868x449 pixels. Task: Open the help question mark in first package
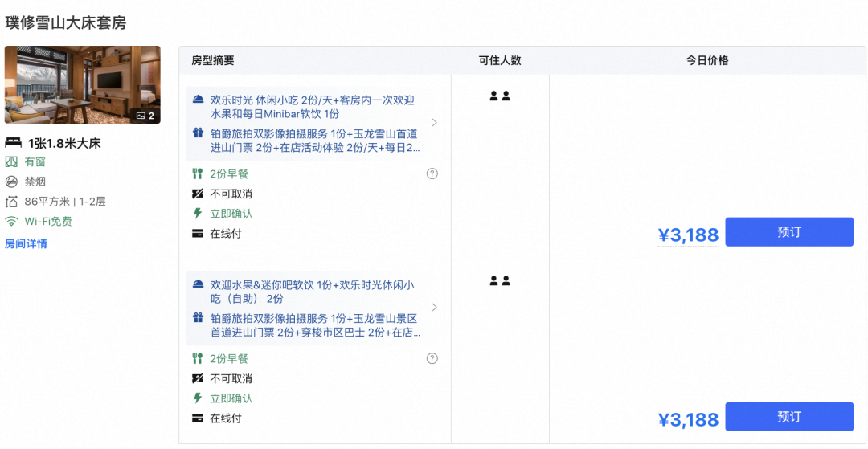click(x=432, y=173)
